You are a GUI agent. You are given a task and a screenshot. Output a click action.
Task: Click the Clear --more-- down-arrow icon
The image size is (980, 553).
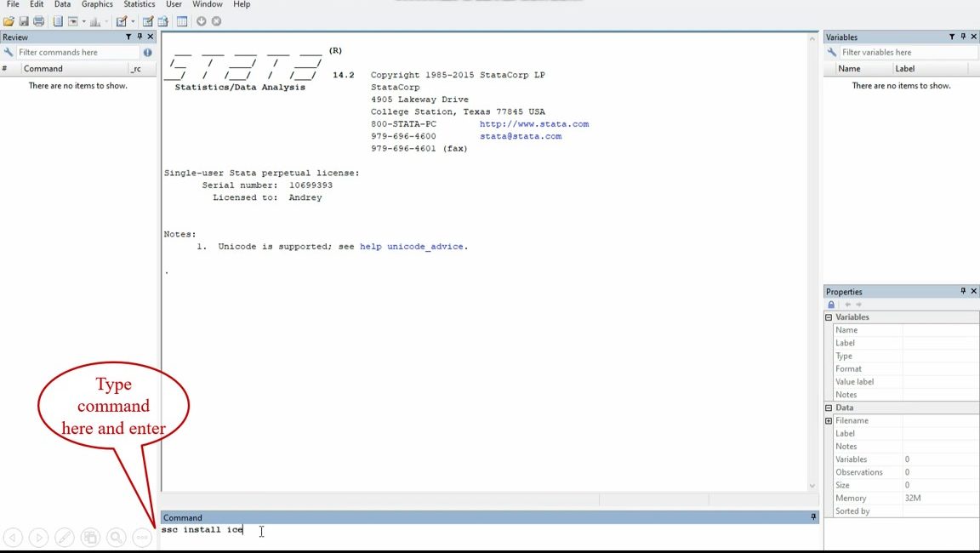pyautogui.click(x=202, y=21)
